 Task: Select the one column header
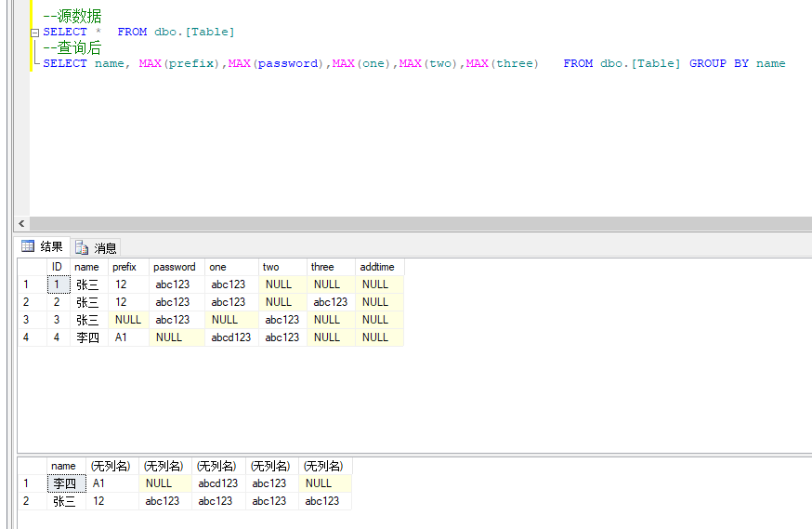(231, 267)
